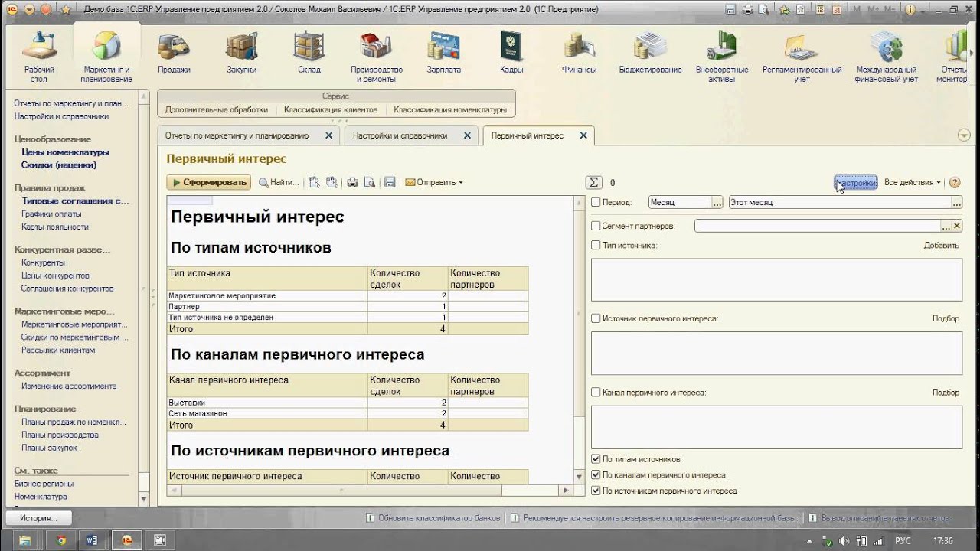Open Цены номенклатуры in navigation panel
This screenshot has width=980, height=551.
click(x=65, y=152)
